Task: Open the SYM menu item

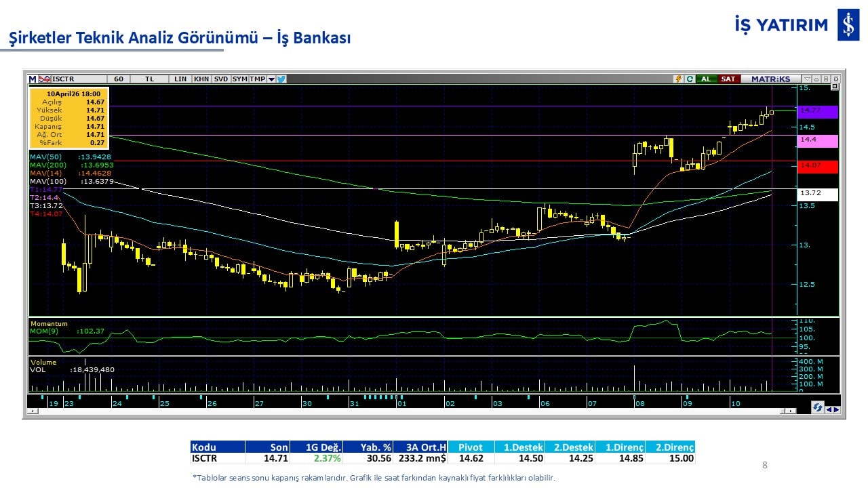Action: [240, 79]
